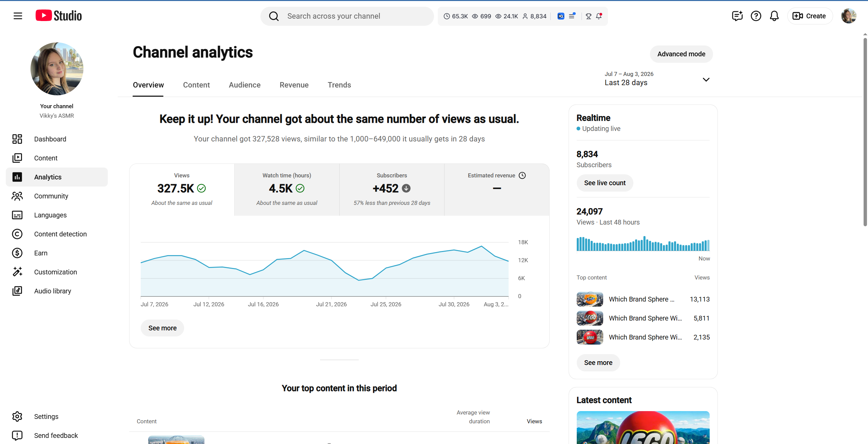Open the Latest content LEGO thumbnail
The height and width of the screenshot is (444, 868).
(643, 427)
